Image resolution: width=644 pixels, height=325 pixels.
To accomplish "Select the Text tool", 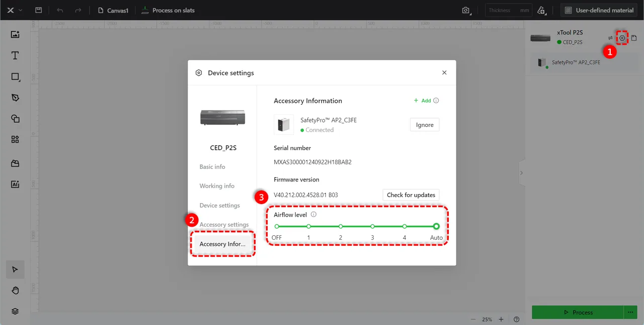I will pyautogui.click(x=15, y=55).
